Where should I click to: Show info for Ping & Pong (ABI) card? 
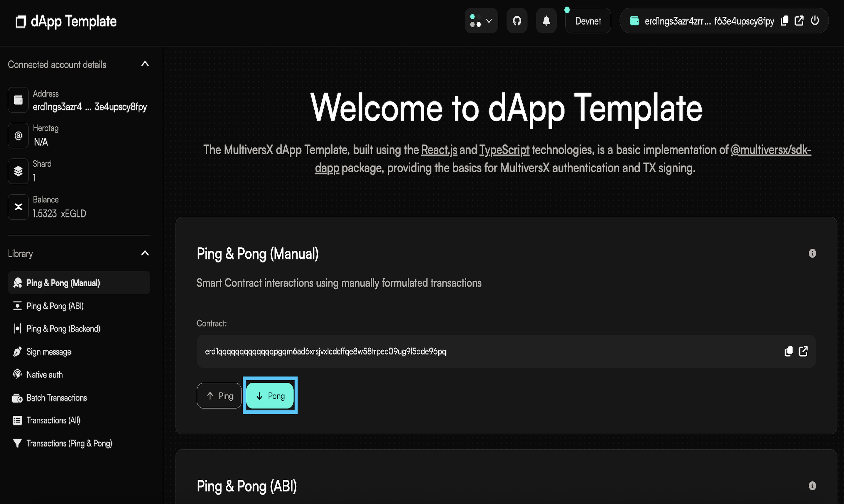click(x=812, y=486)
